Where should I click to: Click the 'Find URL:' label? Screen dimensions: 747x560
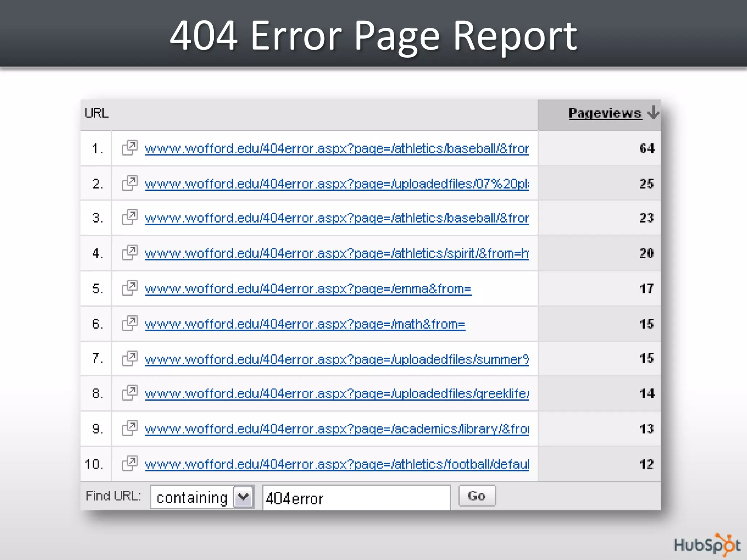coord(113,496)
